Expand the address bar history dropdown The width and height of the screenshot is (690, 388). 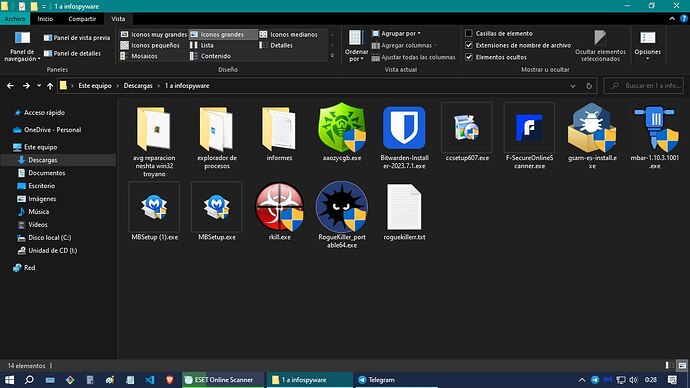pyautogui.click(x=573, y=86)
